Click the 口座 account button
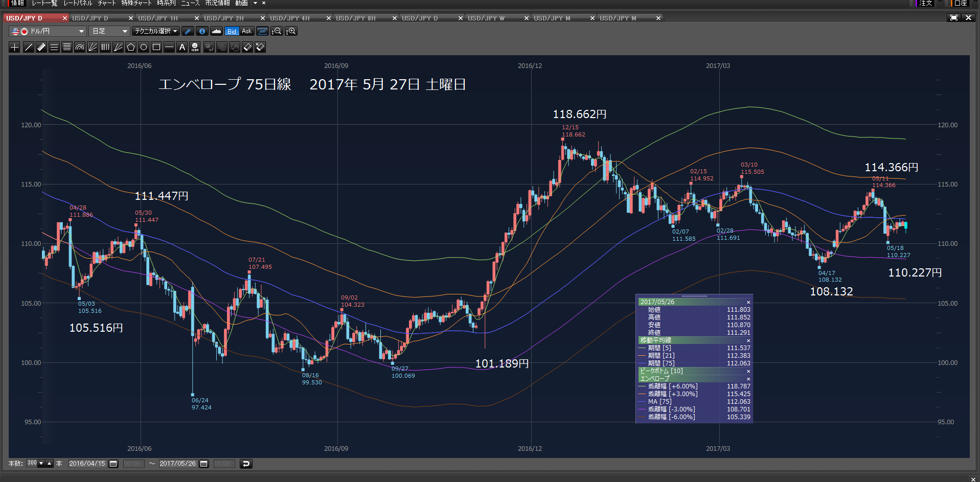Image resolution: width=980 pixels, height=482 pixels. (x=961, y=3)
